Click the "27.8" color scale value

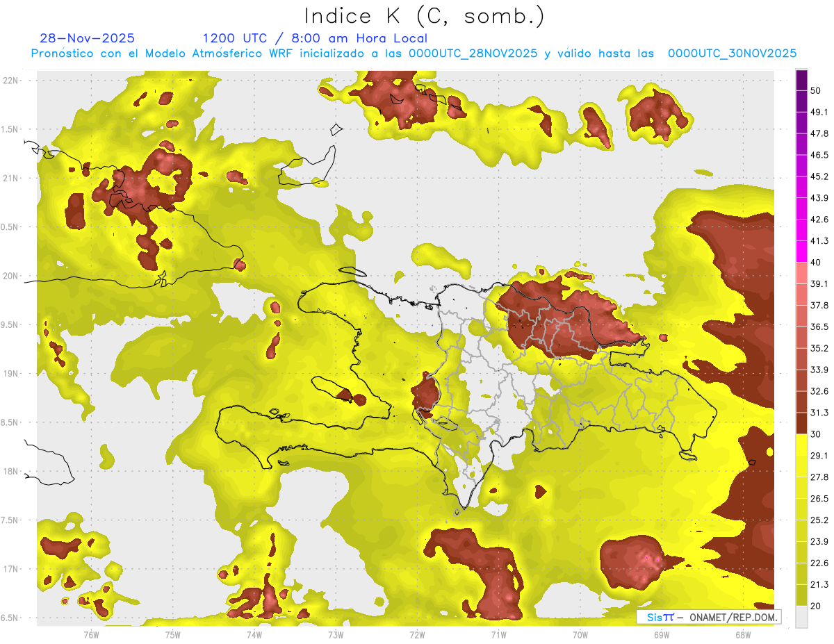pyautogui.click(x=819, y=477)
